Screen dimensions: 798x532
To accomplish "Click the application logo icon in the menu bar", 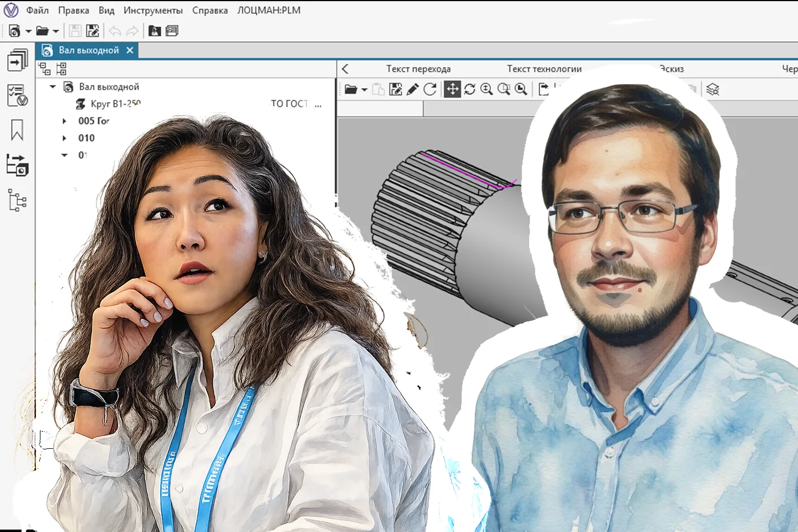I will [11, 10].
